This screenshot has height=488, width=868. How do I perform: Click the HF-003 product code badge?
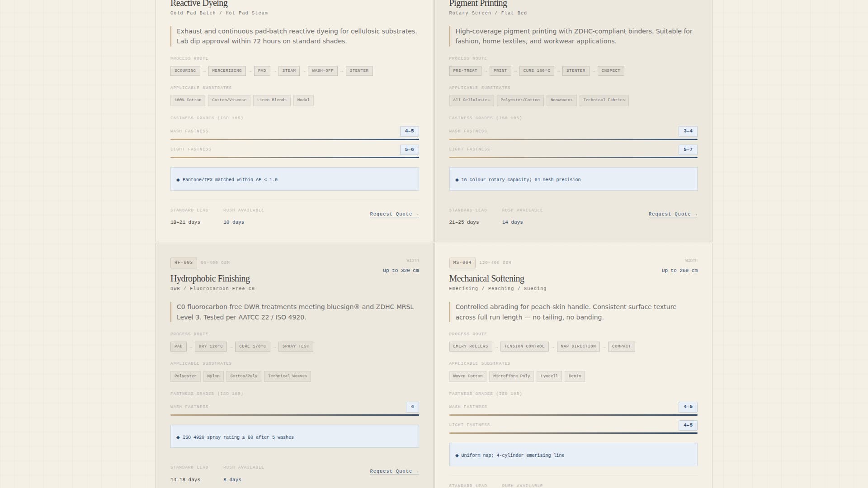pos(184,263)
